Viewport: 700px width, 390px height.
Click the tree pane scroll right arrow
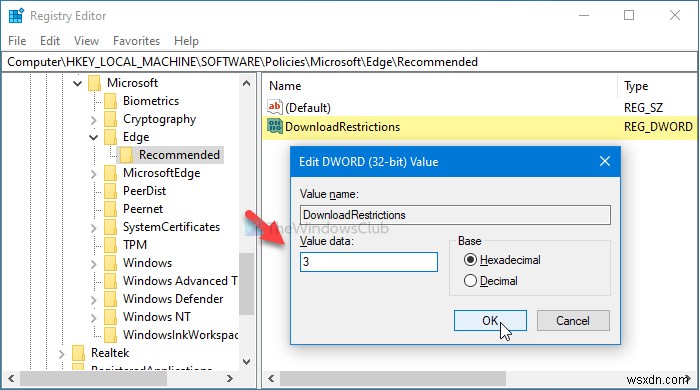(x=230, y=379)
